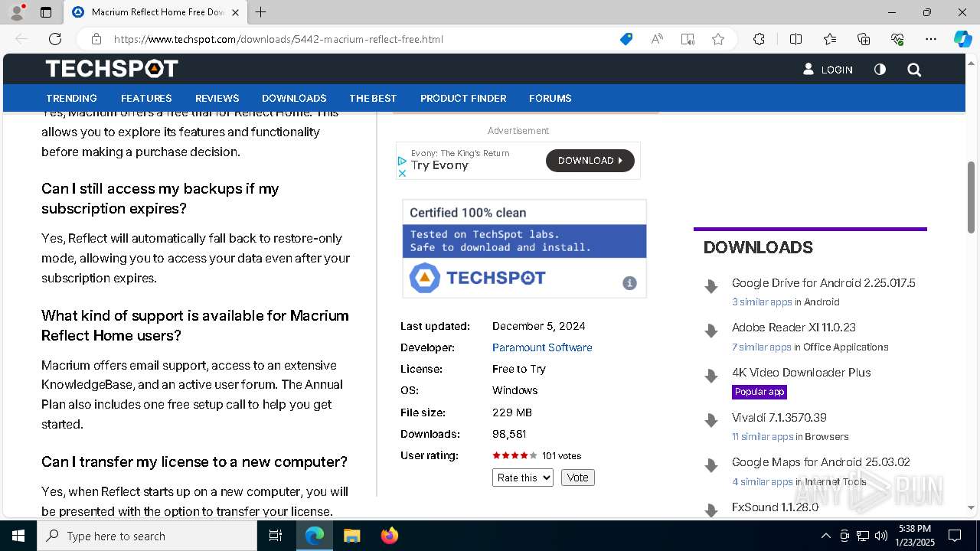Click the AdChoices triangle icon on the ad
The height and width of the screenshot is (551, 980).
tap(402, 161)
